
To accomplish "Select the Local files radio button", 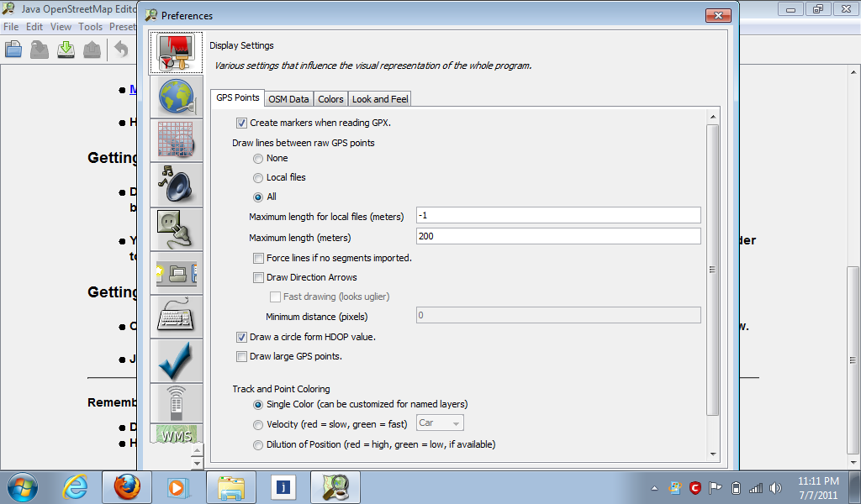I will (x=258, y=177).
